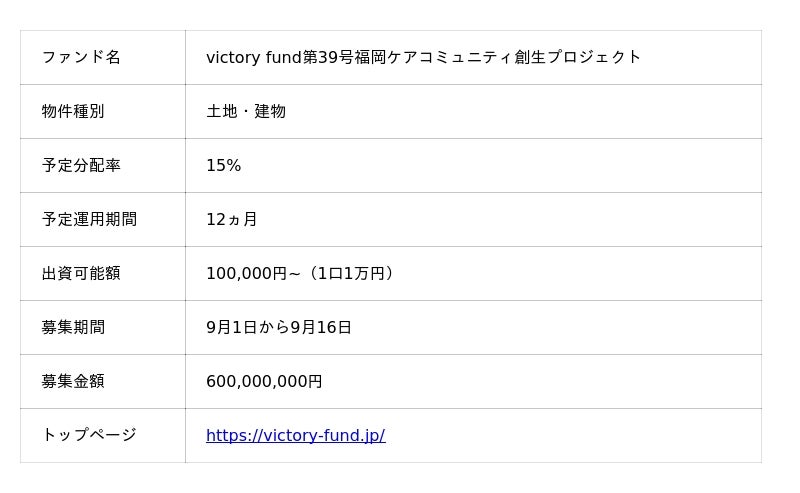Click the トップページ label cell
The width and height of the screenshot is (800, 493).
[89, 435]
